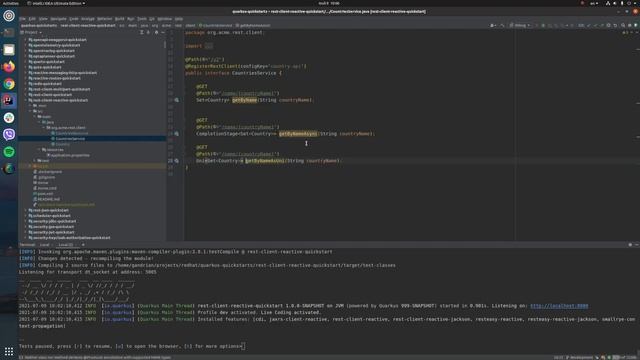Screen dimensions: 640x360
Task: Open terminal panel settings gear
Action: (x=630, y=245)
